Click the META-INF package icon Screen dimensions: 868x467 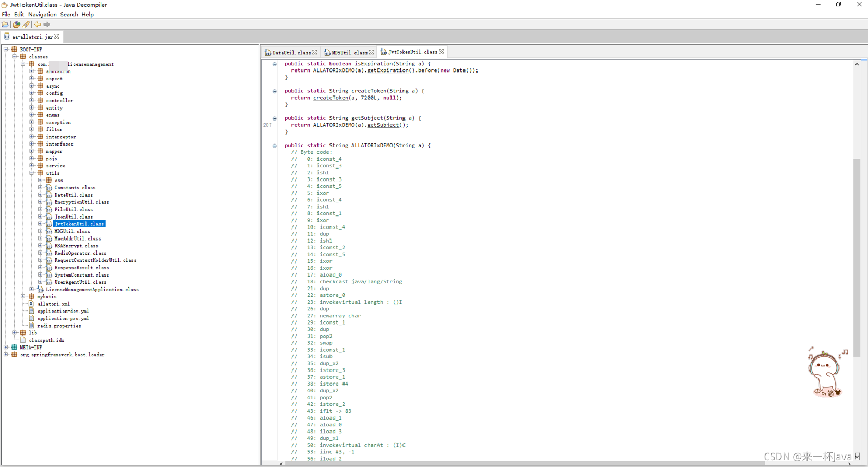tap(15, 347)
